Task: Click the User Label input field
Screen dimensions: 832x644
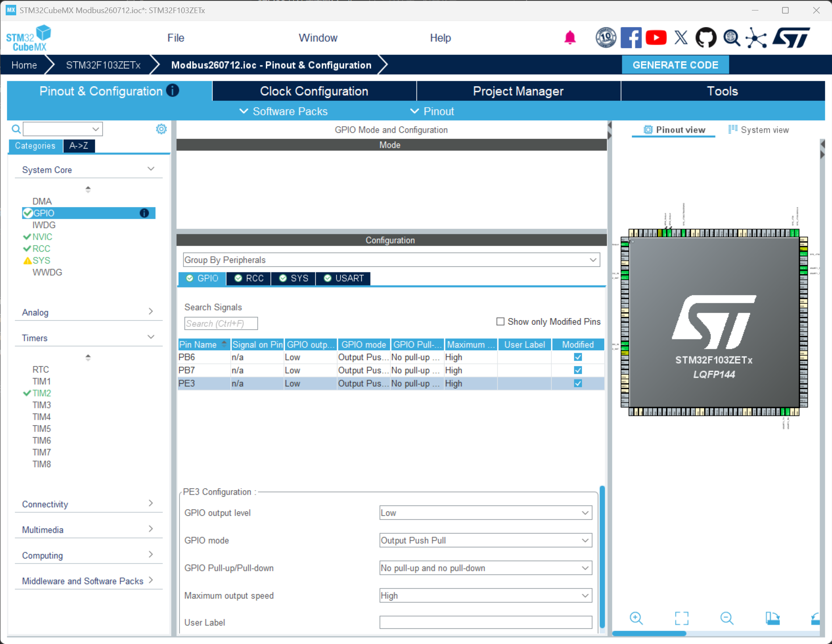Action: coord(486,622)
